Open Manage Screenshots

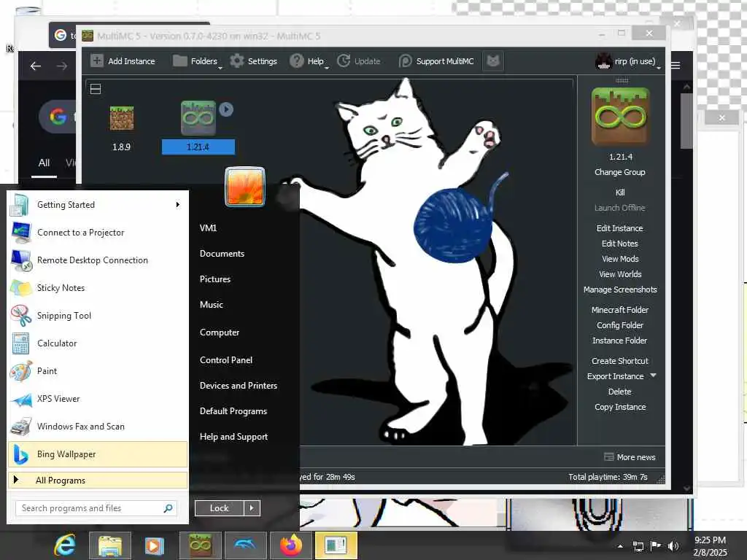620,289
